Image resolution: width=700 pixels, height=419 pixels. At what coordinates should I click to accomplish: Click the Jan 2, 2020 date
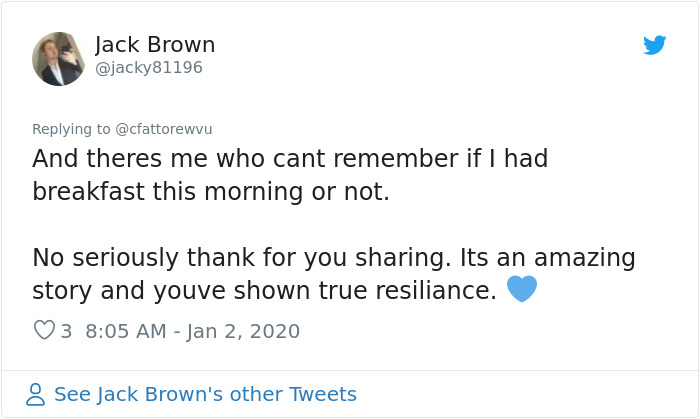(243, 331)
